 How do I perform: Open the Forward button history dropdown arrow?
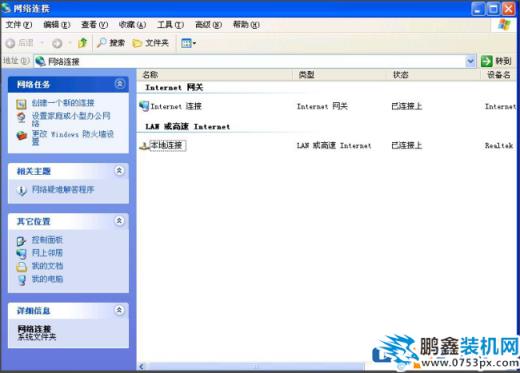click(x=70, y=43)
